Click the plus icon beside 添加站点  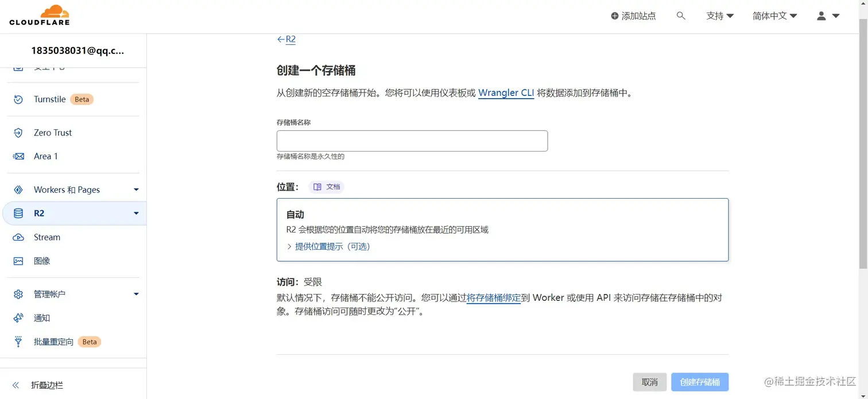[x=615, y=16]
